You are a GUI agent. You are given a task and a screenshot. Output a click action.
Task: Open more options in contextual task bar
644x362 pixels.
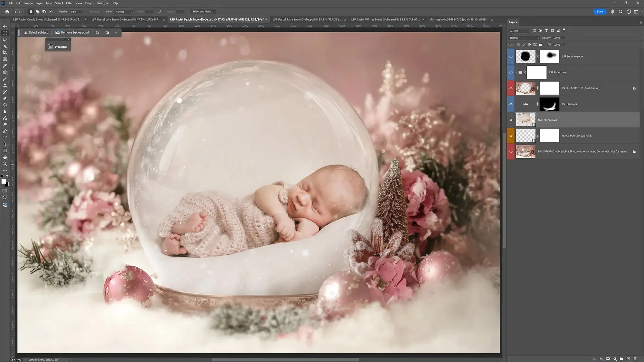tap(117, 33)
